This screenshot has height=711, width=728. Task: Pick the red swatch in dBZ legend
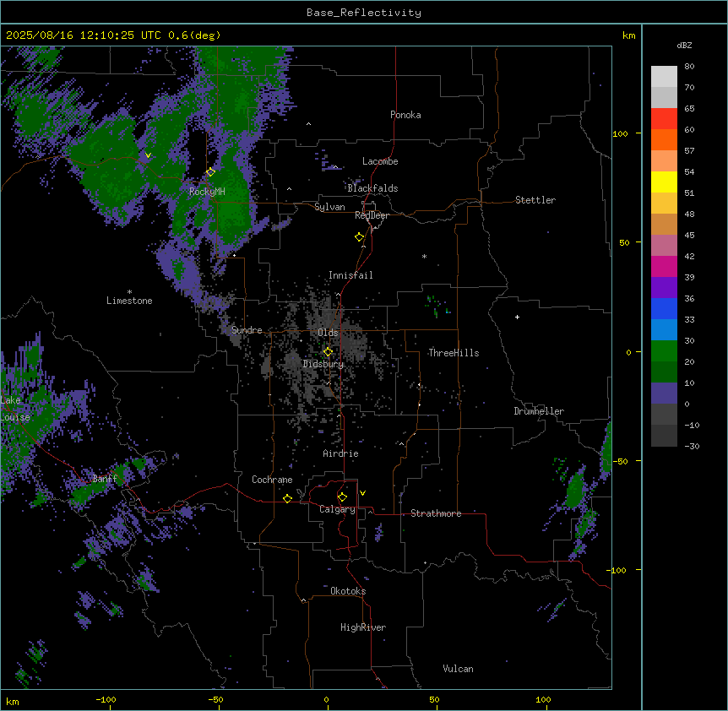(x=664, y=118)
